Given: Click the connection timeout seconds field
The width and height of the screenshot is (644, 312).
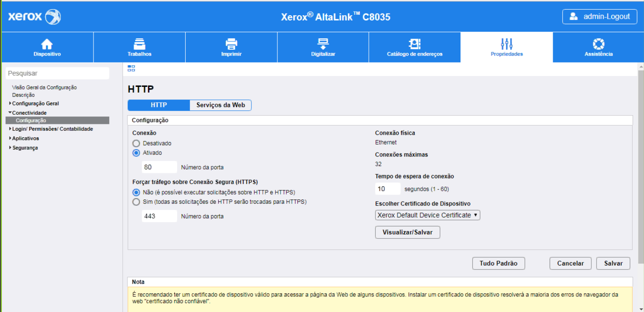Looking at the screenshot, I should pyautogui.click(x=387, y=189).
